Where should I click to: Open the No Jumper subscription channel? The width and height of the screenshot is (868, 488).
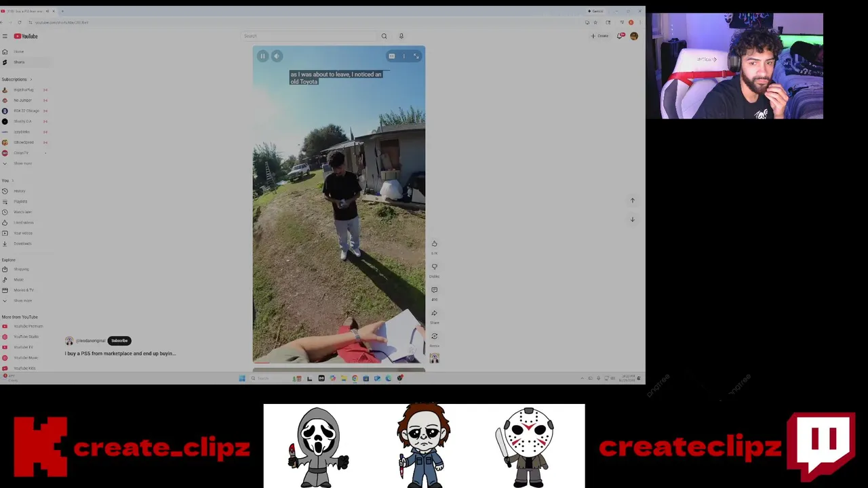coord(22,100)
